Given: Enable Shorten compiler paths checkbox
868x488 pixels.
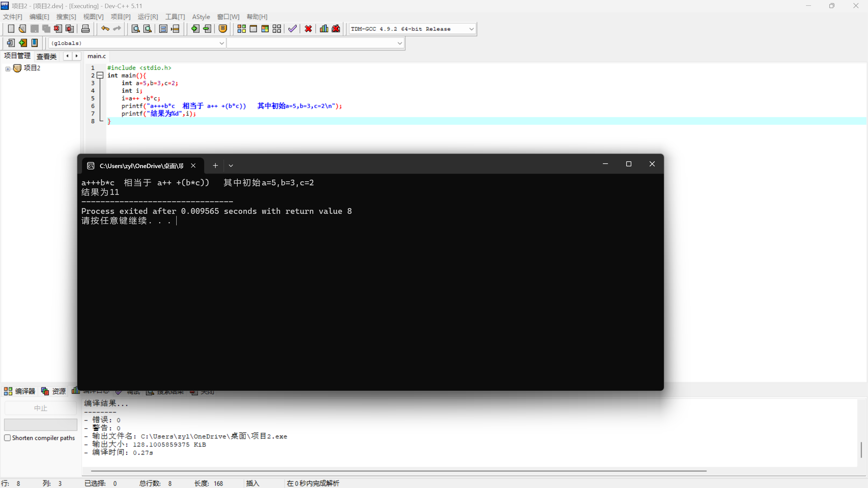Looking at the screenshot, I should tap(7, 438).
